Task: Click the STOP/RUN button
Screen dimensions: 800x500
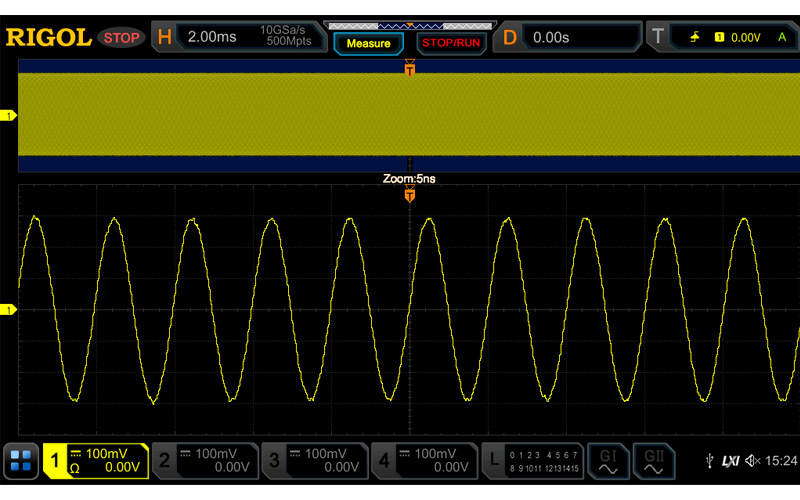Action: point(451,43)
